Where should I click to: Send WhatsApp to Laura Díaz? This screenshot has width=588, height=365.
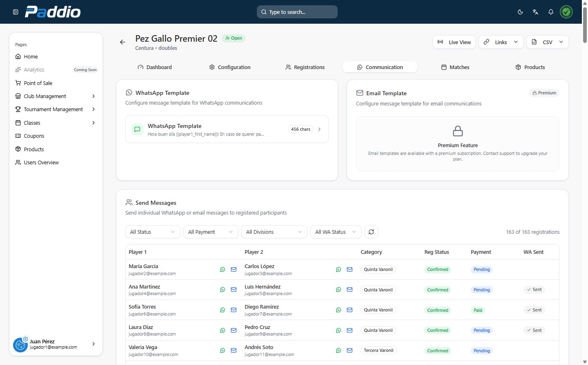223,330
